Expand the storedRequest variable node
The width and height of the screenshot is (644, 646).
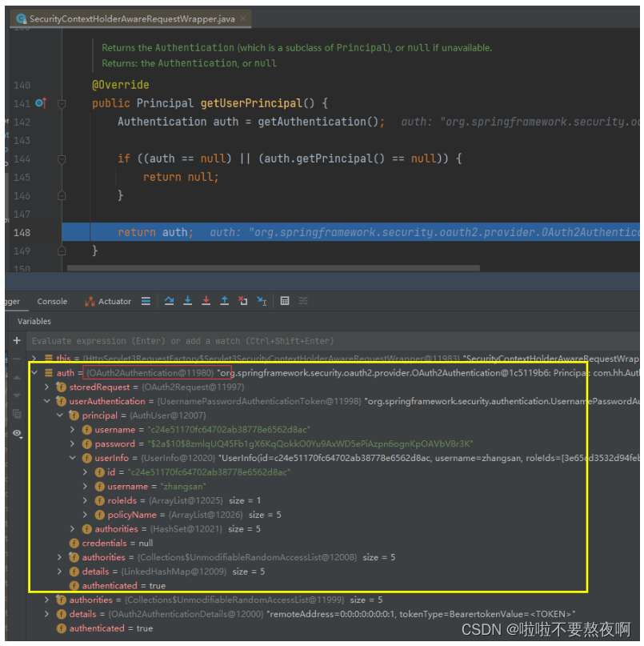pos(47,387)
